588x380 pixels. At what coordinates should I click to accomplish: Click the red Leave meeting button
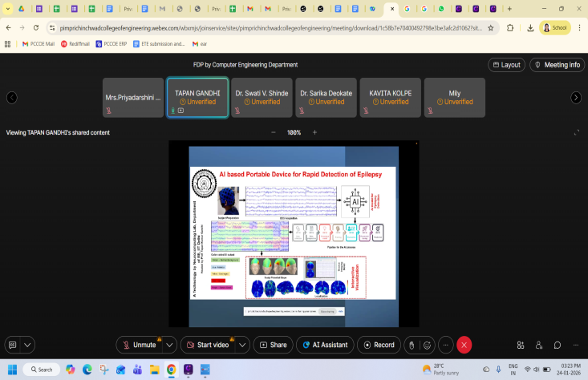pyautogui.click(x=464, y=345)
